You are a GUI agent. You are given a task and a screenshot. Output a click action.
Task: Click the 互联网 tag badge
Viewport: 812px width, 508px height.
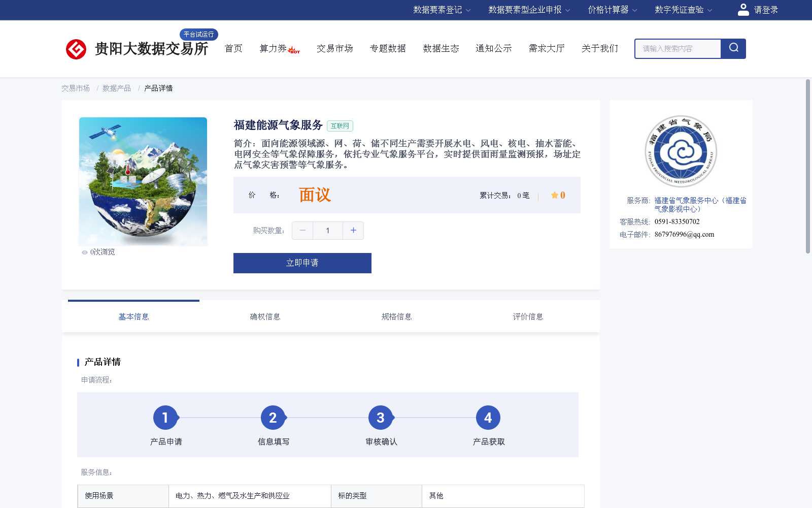click(340, 126)
